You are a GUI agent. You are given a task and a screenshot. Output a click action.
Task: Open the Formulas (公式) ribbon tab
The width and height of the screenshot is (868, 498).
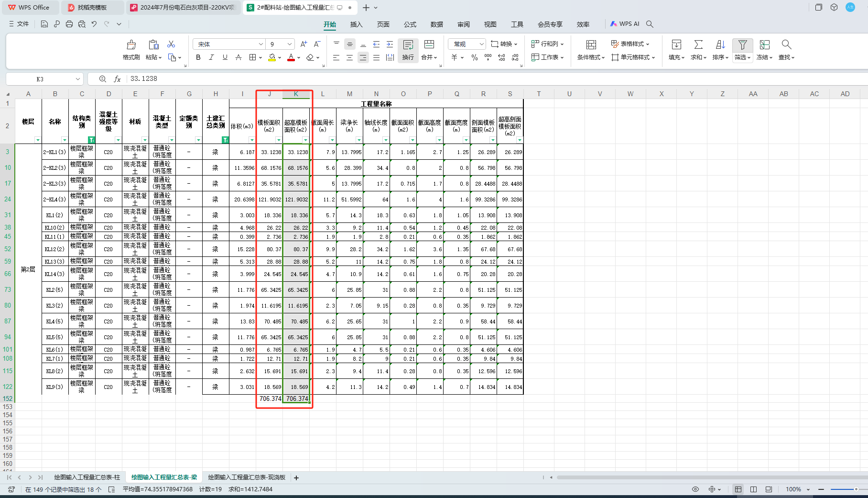click(x=410, y=24)
